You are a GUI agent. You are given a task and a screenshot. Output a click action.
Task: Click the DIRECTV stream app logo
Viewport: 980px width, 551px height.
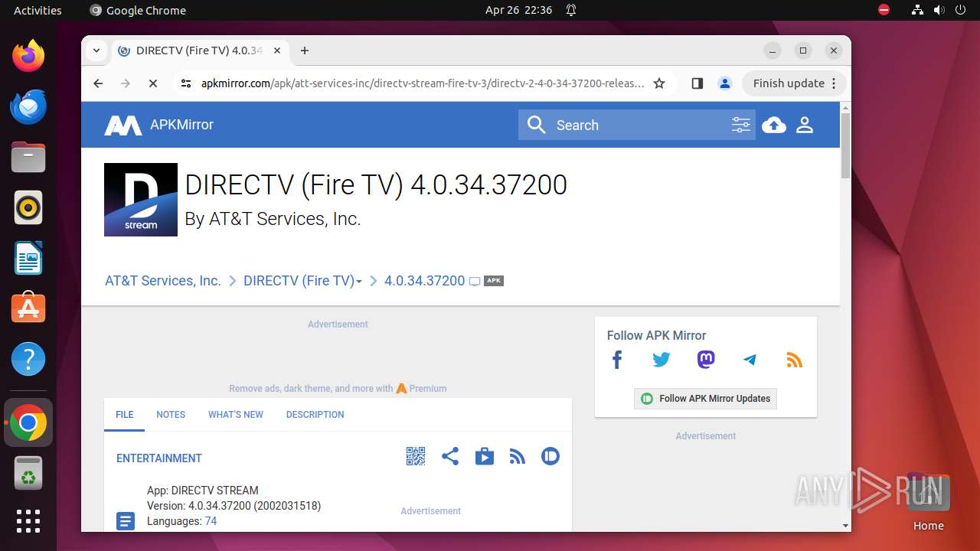(141, 200)
